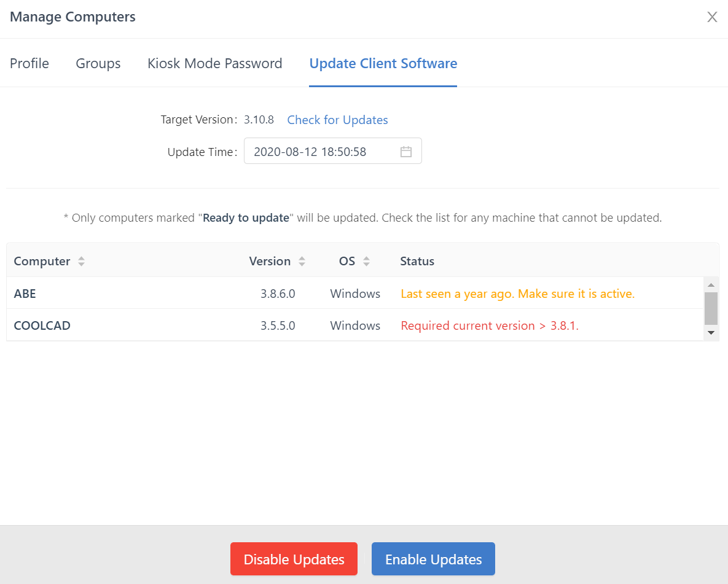Open the Kiosk Mode Password tab
The height and width of the screenshot is (584, 728).
[x=214, y=63]
